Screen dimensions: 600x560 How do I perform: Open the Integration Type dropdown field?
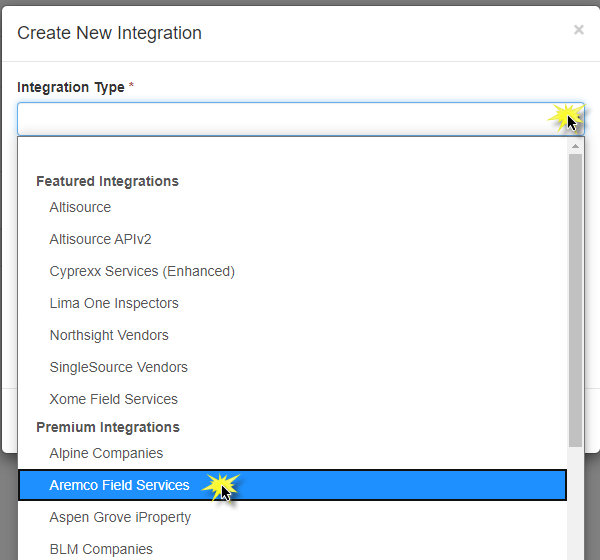[301, 119]
